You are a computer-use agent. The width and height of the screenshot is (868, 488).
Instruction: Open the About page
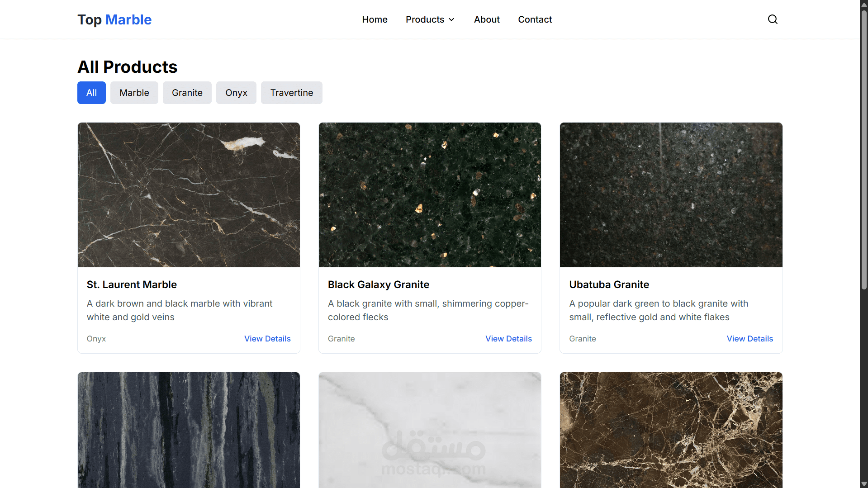coord(487,19)
